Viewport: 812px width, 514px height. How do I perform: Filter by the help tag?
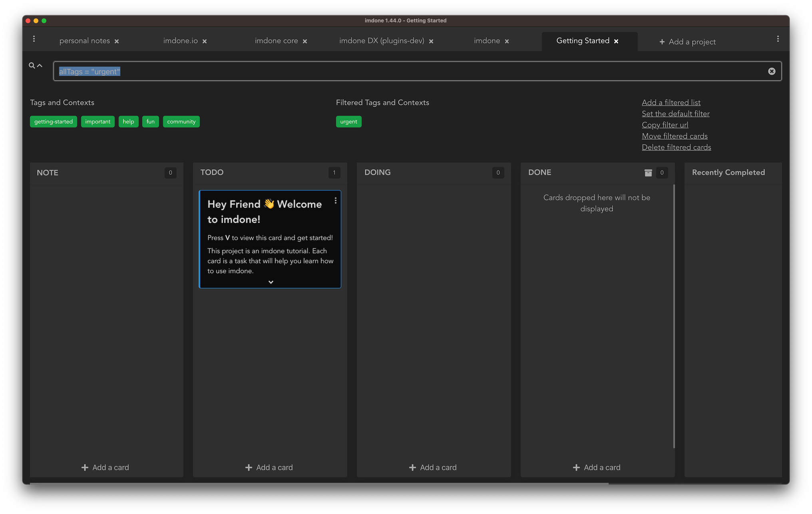pyautogui.click(x=128, y=121)
